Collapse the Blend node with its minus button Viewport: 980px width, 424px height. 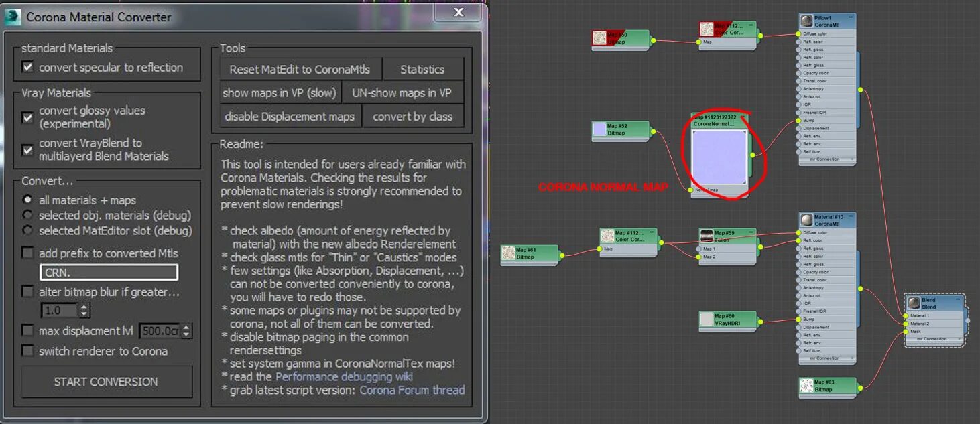[x=957, y=299]
